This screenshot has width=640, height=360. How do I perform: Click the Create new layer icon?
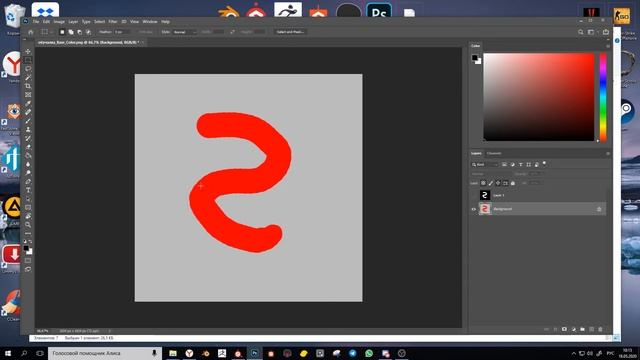point(591,329)
